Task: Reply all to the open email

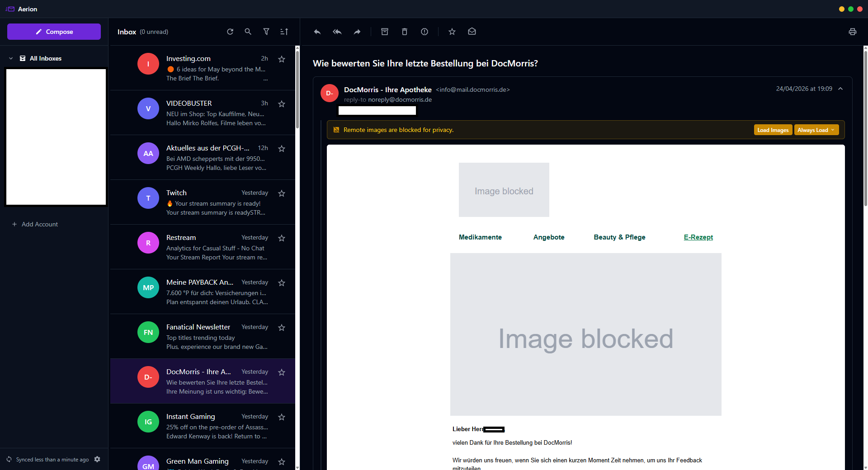Action: (337, 32)
